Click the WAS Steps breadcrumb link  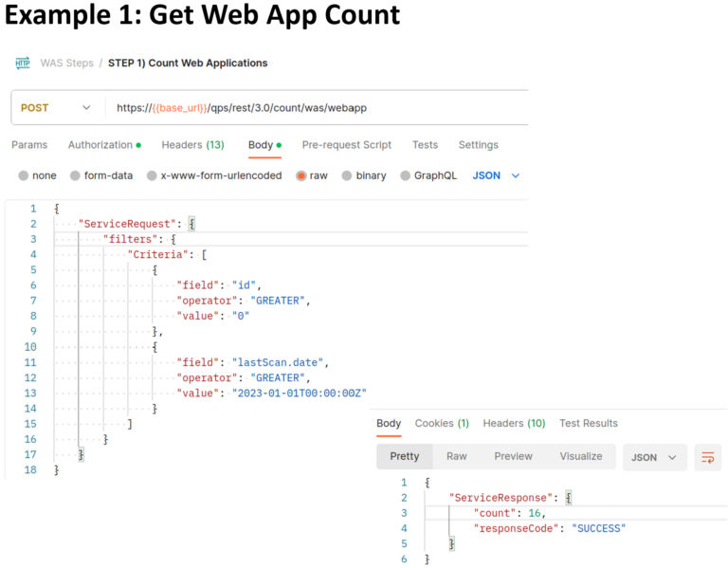(66, 64)
